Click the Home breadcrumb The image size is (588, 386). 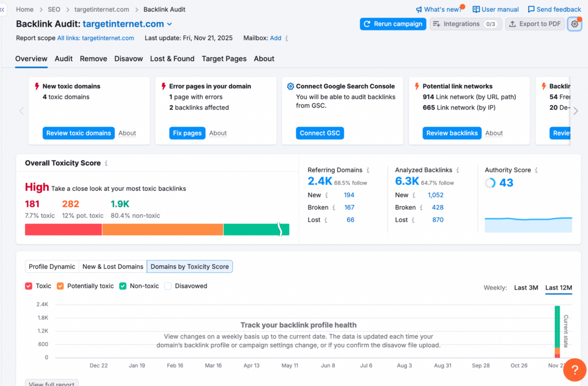coord(25,9)
